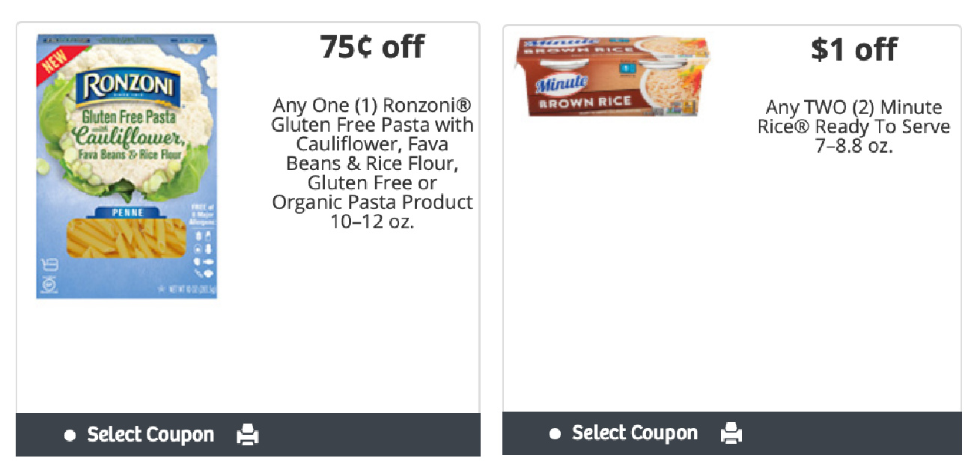Click the dark footer bar of the Ronzoni coupon

click(359, 435)
